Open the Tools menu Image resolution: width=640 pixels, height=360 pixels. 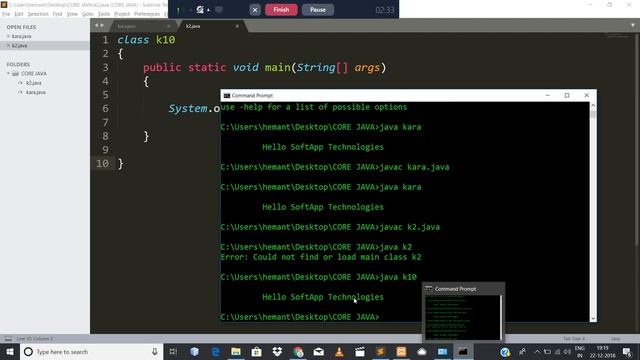pyautogui.click(x=104, y=14)
